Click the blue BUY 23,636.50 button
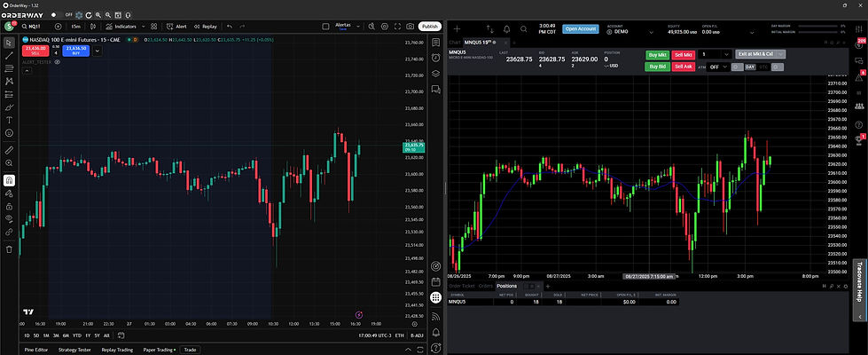This screenshot has height=355, width=868. (76, 51)
